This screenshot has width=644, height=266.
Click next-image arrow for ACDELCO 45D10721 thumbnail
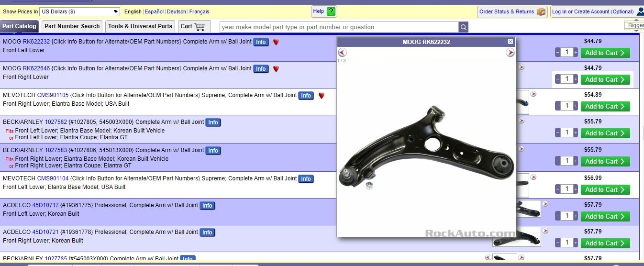point(545,231)
